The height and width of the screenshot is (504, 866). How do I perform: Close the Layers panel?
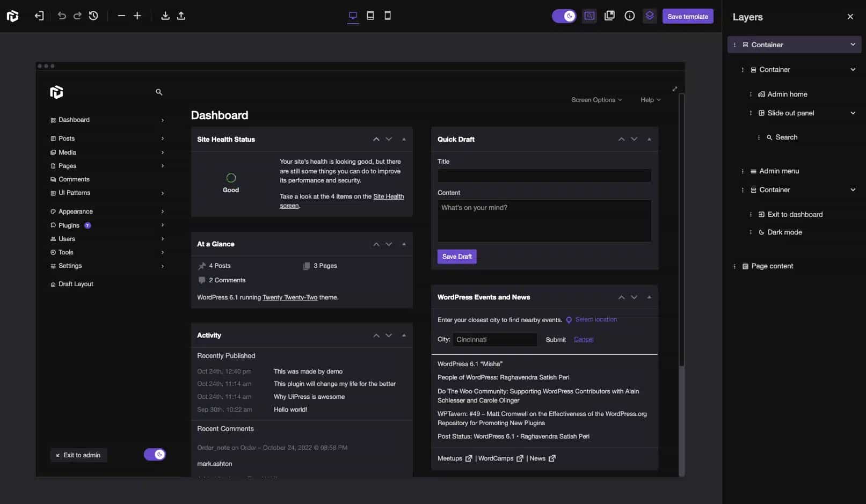tap(850, 17)
